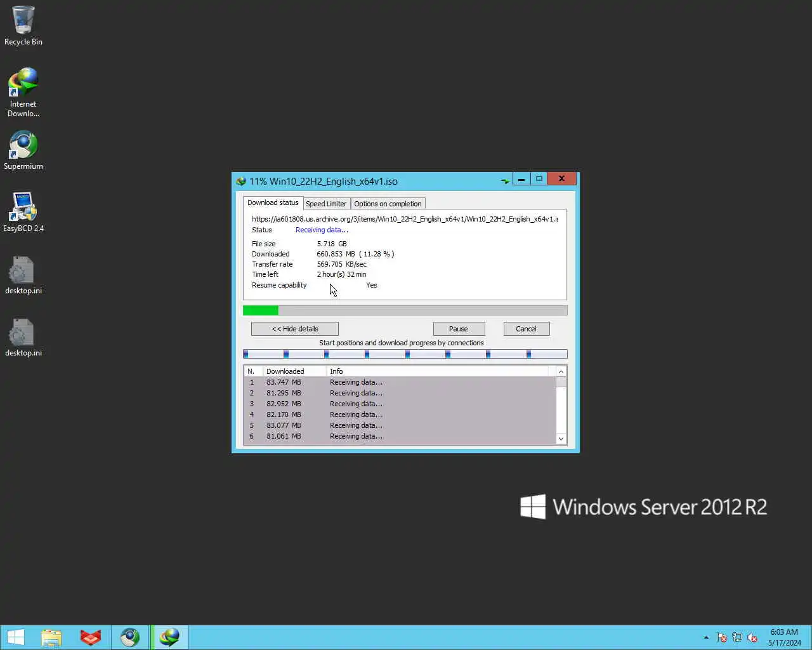The height and width of the screenshot is (650, 812).
Task: Click the connection list scrollbar thumb
Action: (x=561, y=383)
